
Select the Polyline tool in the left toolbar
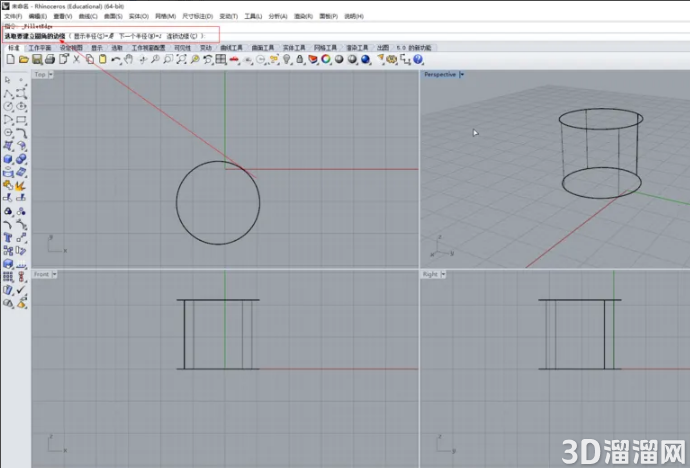tap(8, 93)
